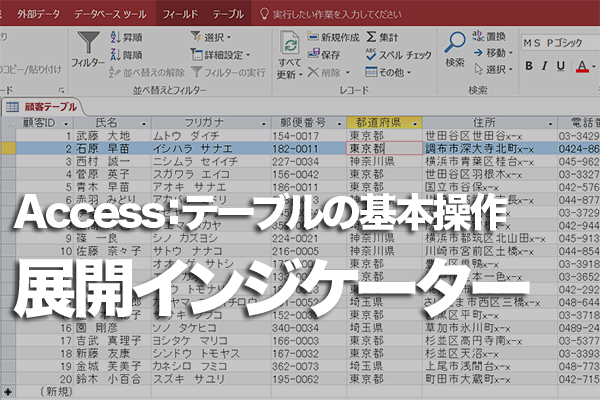Open the 削除 dropdown arrow
600x400 pixels.
coord(348,72)
